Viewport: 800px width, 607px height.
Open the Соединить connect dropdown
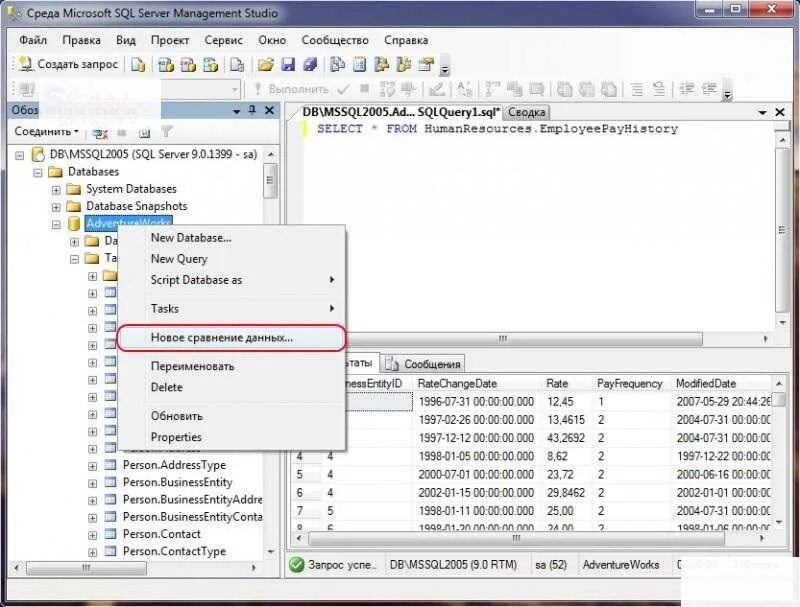point(46,132)
